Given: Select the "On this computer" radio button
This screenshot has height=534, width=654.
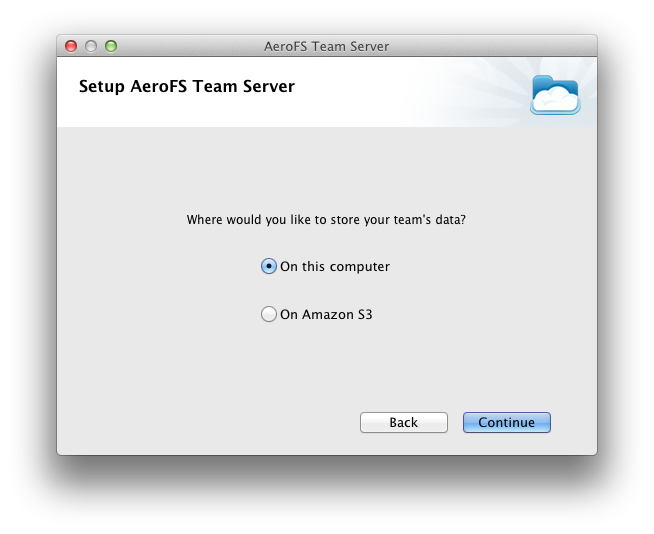Looking at the screenshot, I should [x=269, y=266].
